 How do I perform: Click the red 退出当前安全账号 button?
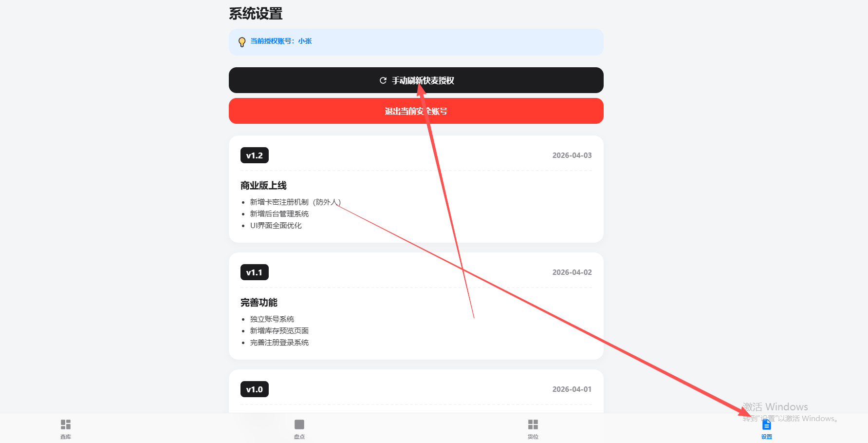[416, 111]
